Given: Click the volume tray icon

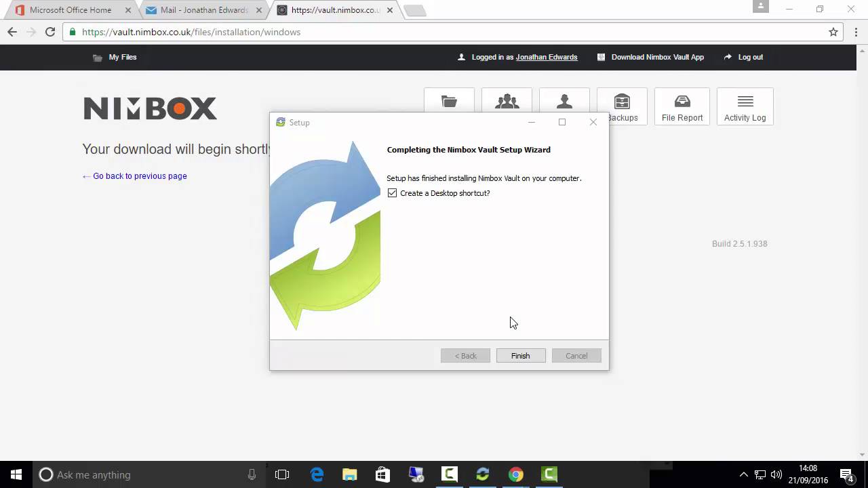Looking at the screenshot, I should (776, 474).
